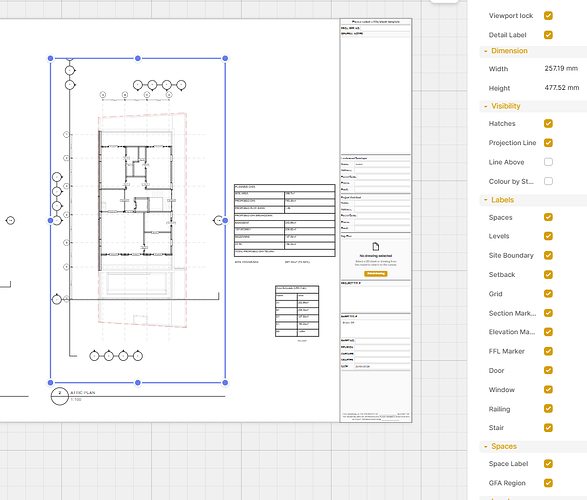Collapse the Spaces section
The image size is (587, 500).
point(486,446)
